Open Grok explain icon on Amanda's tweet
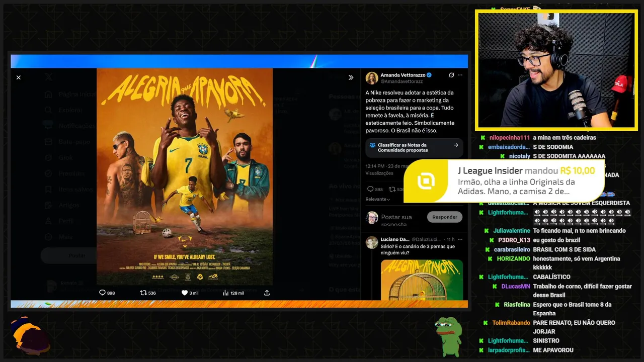The height and width of the screenshot is (362, 644). click(x=451, y=75)
